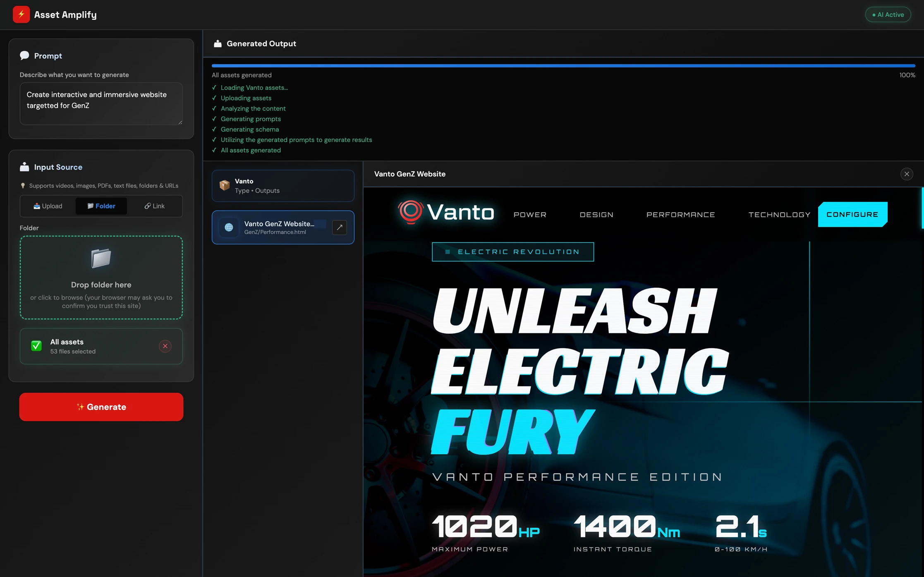
Task: Click into the prompt description text box
Action: click(101, 103)
